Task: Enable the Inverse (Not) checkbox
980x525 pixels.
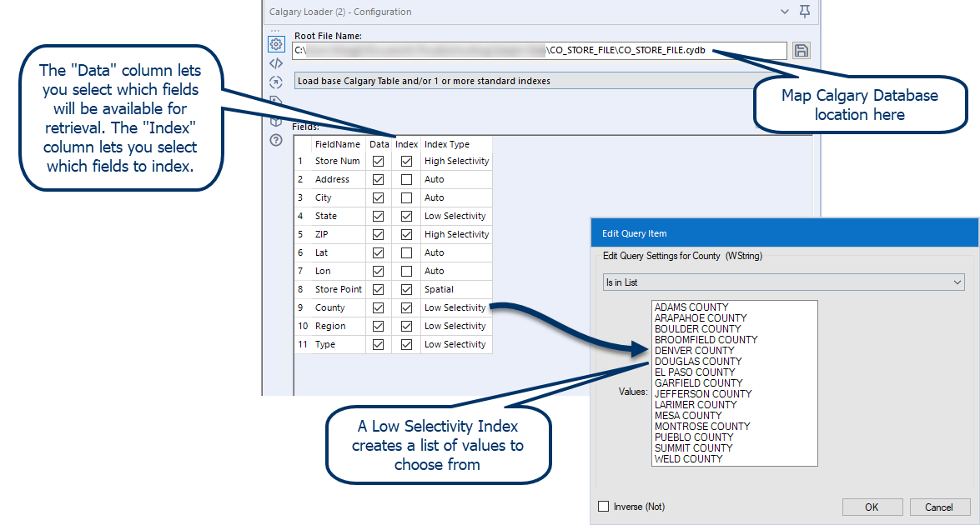Action: tap(603, 506)
